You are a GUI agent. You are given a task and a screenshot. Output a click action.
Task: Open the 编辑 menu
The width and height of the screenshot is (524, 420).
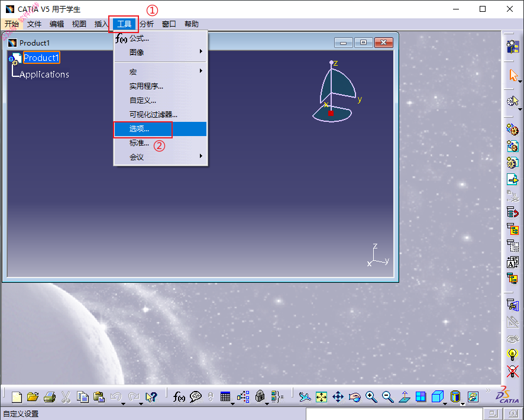point(56,24)
